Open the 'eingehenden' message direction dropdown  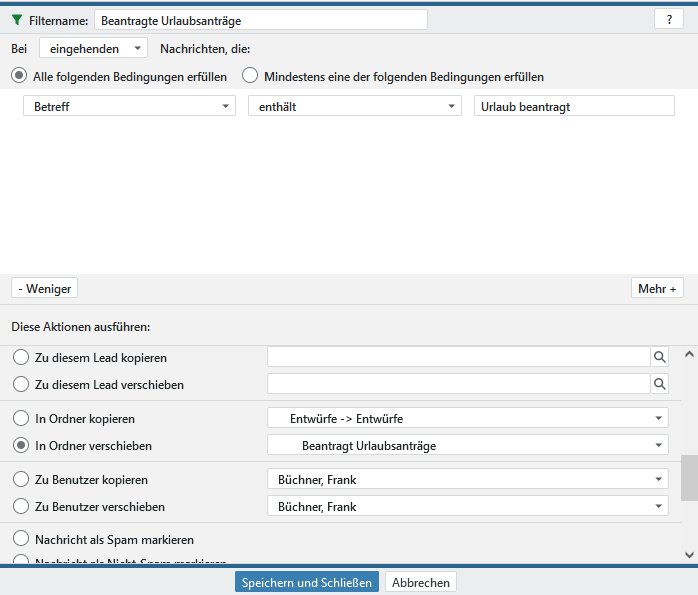point(93,48)
